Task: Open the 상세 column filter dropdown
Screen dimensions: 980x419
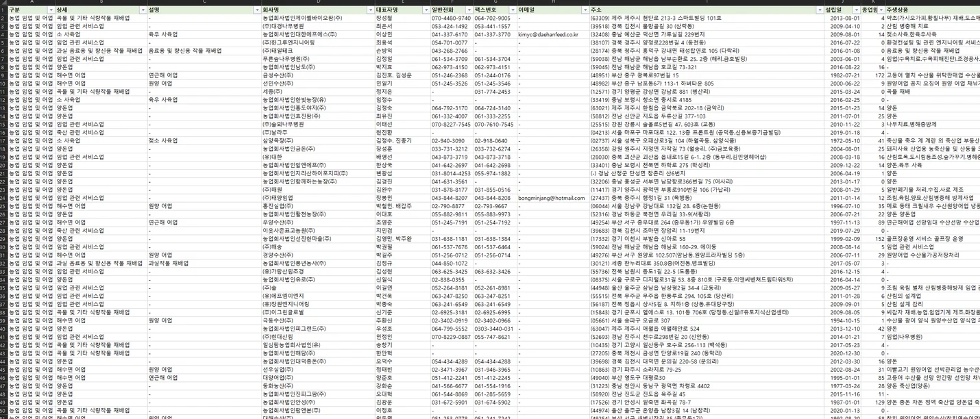Action: 143,10
